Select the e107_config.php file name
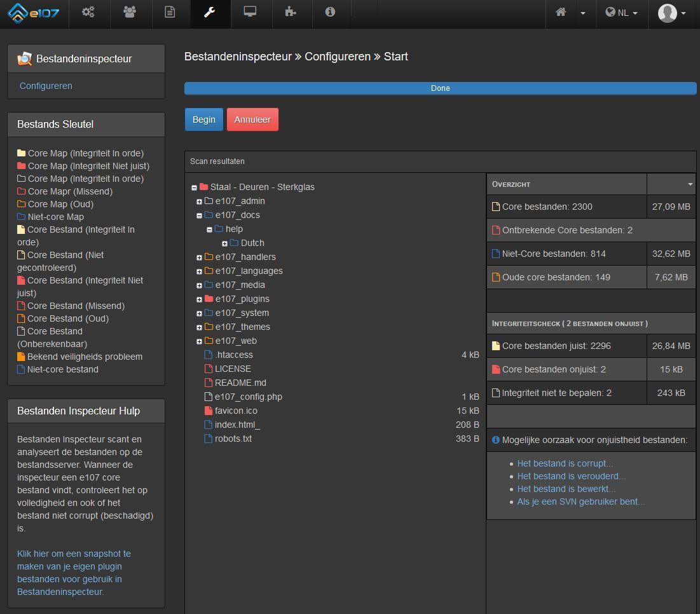Viewport: 700px width, 614px height. tap(249, 397)
